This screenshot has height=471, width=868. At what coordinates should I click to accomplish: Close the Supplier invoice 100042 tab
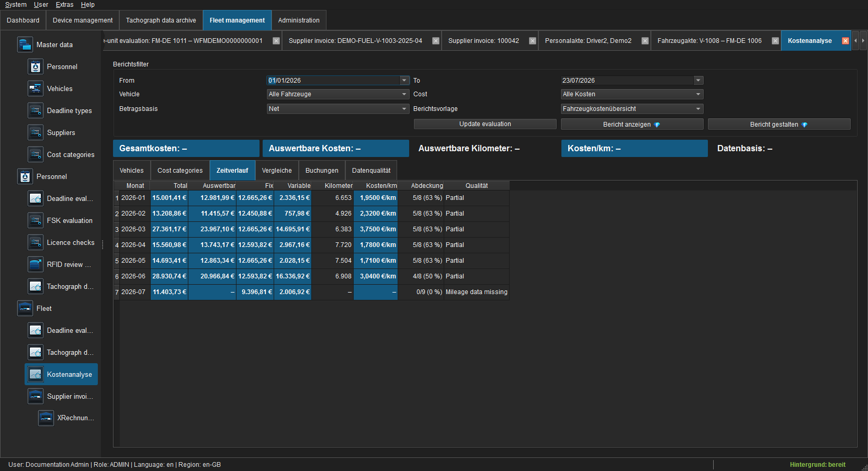click(533, 41)
